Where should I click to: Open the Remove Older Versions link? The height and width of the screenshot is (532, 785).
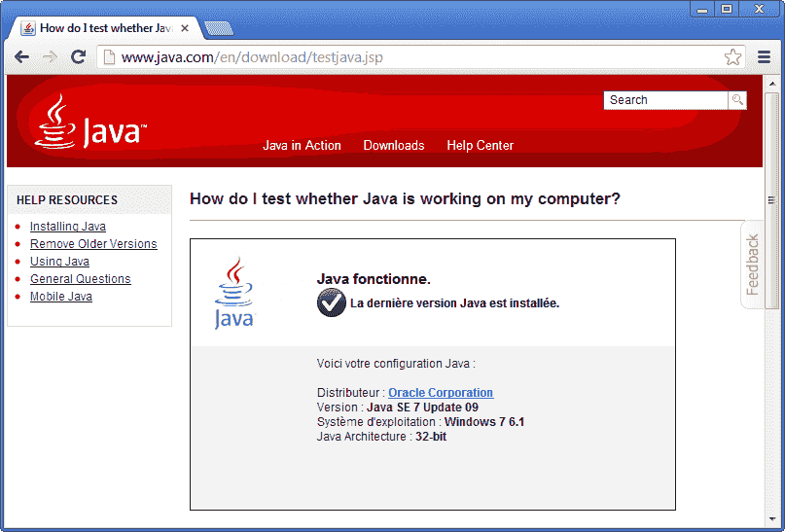[93, 244]
